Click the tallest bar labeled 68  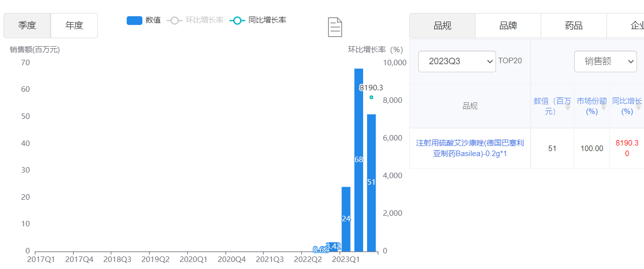(359, 160)
